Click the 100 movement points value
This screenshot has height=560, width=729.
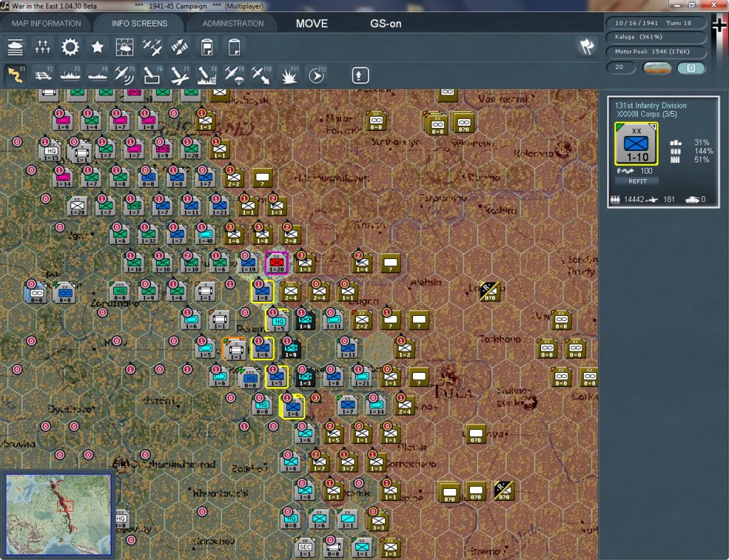coord(646,171)
